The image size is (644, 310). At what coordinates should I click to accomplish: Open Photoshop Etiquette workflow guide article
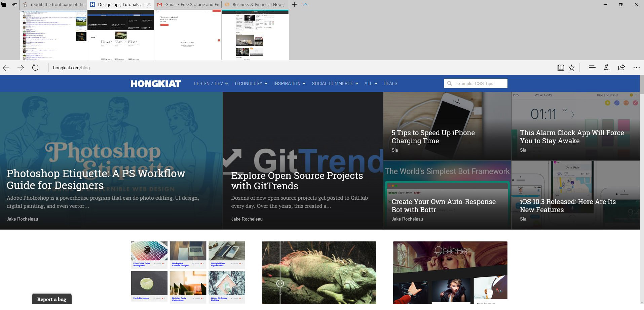point(96,179)
